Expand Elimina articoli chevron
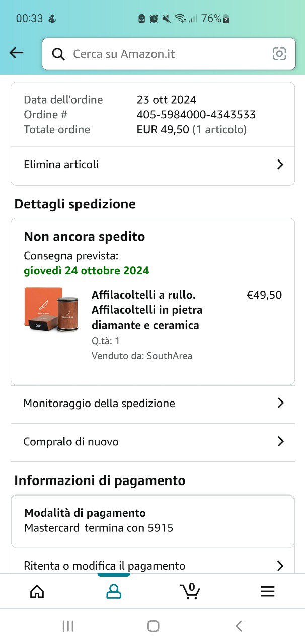This screenshot has height=644, width=305. click(280, 165)
